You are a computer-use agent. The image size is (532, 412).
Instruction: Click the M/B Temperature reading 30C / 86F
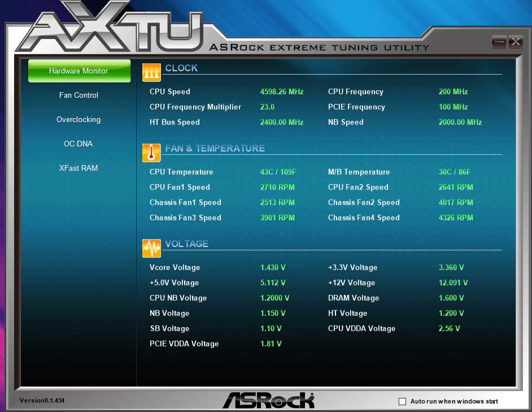point(454,172)
